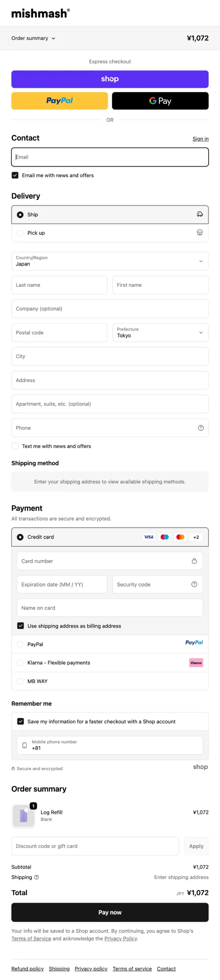Image resolution: width=220 pixels, height=980 pixels.
Task: Click the shipping info question-mark icon
Action: pyautogui.click(x=37, y=877)
